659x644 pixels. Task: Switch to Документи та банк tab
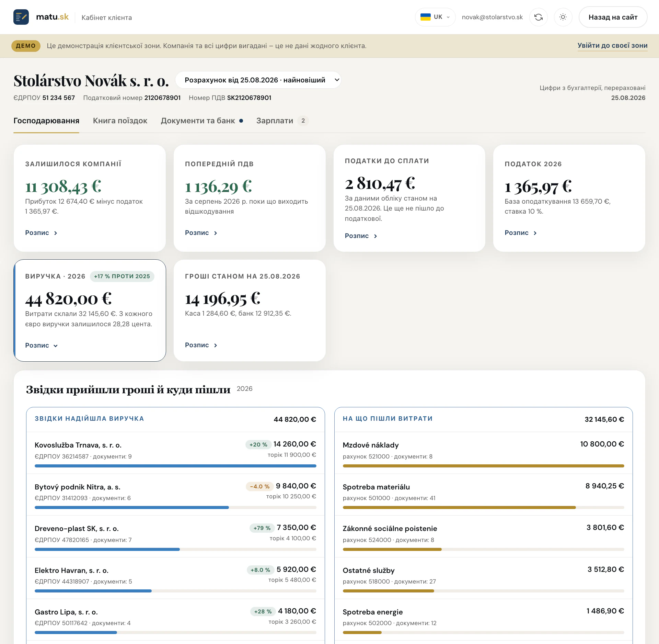[x=202, y=121]
